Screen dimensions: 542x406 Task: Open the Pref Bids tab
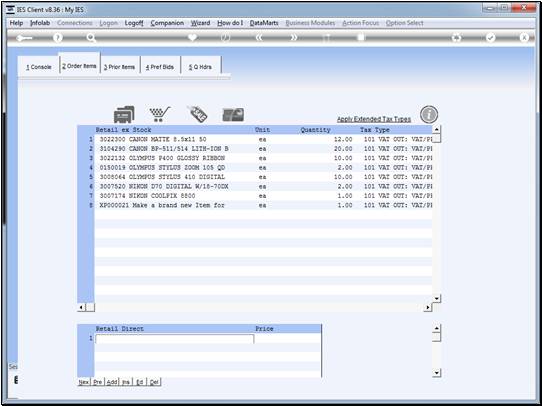click(160, 67)
